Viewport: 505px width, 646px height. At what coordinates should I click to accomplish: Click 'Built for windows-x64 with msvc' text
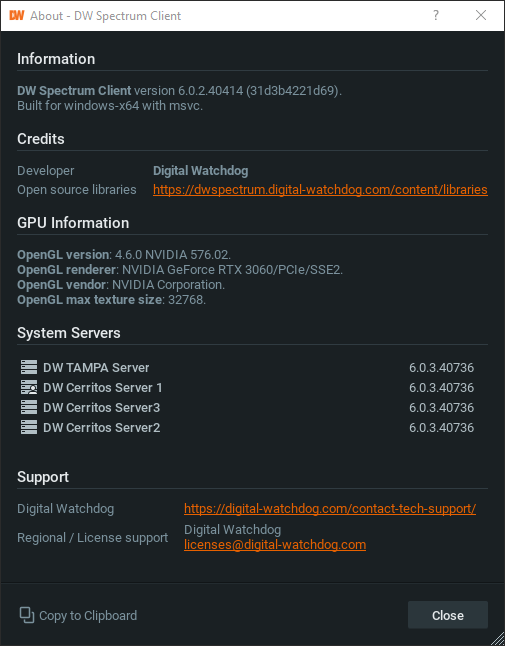tap(110, 106)
